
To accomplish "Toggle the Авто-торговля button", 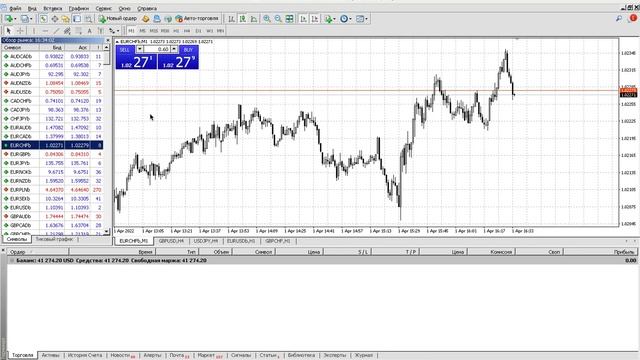I will pos(197,19).
